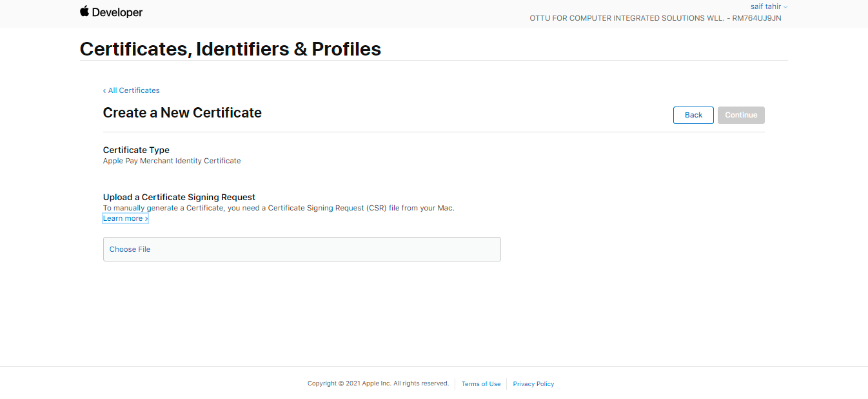Image resolution: width=868 pixels, height=399 pixels.
Task: Open Privacy Policy
Action: (x=533, y=384)
